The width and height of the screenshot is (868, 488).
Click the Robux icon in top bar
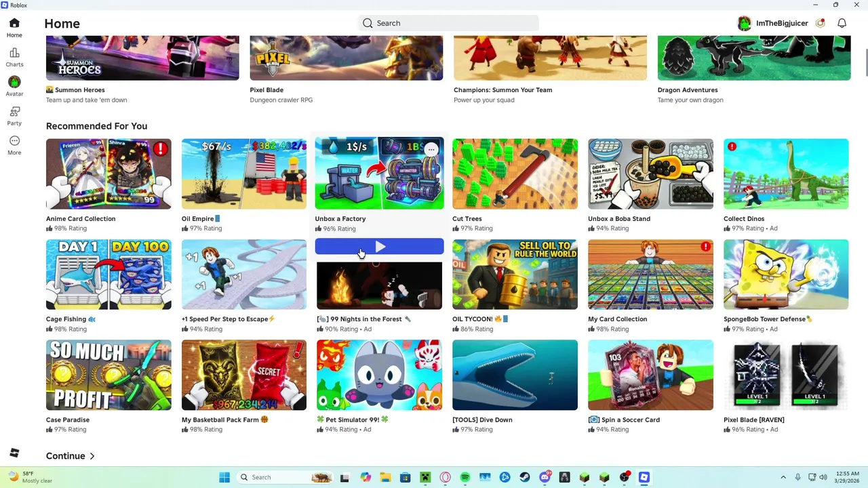821,23
